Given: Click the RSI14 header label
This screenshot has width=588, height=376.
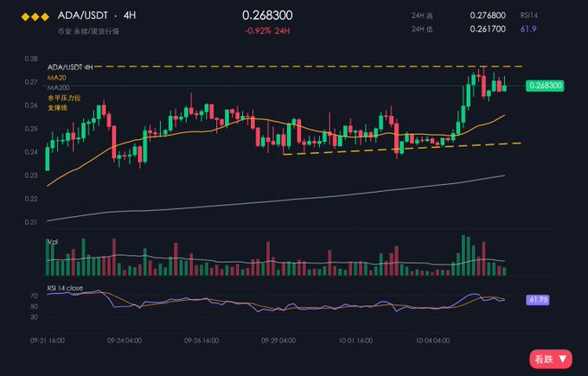Looking at the screenshot, I should pyautogui.click(x=528, y=16).
